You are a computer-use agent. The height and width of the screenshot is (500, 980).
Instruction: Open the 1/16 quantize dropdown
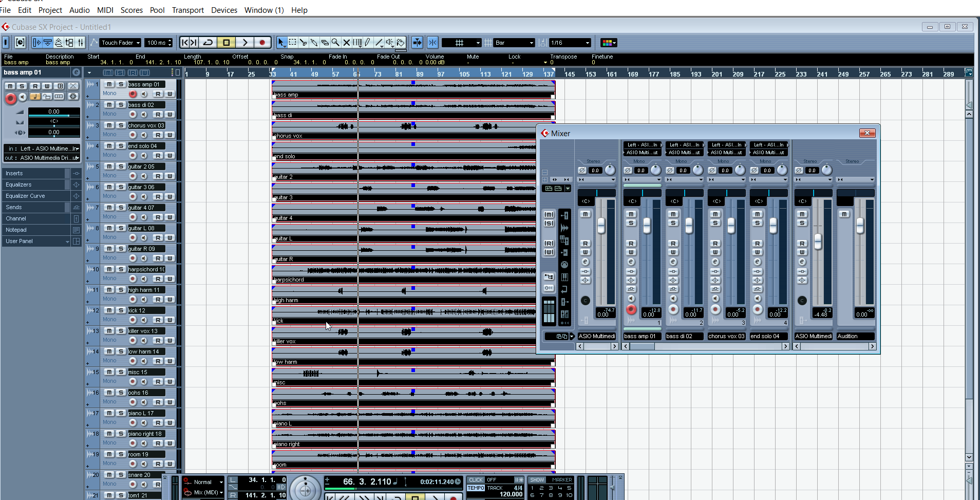click(x=570, y=43)
